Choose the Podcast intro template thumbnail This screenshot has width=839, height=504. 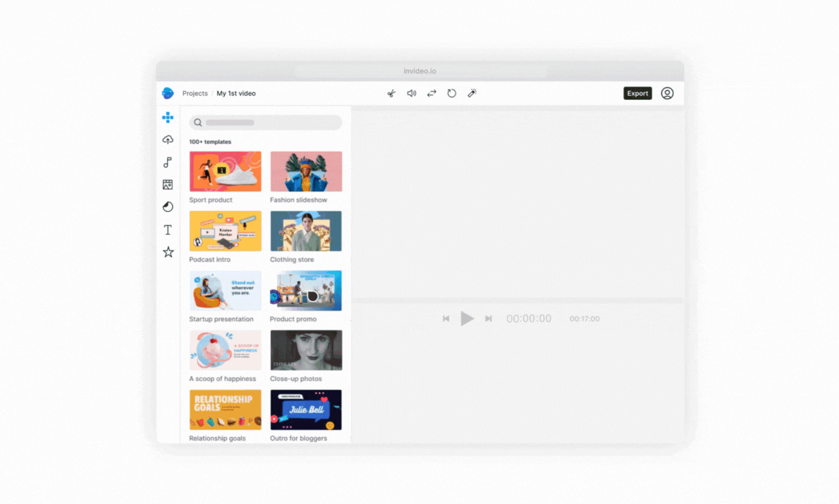pos(225,231)
